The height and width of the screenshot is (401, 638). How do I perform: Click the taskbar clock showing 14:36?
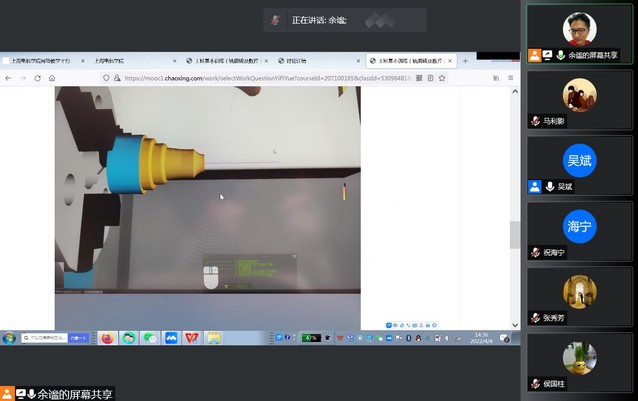click(x=481, y=338)
